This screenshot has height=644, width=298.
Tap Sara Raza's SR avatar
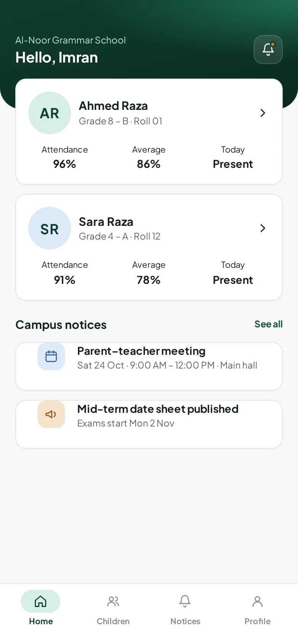pyautogui.click(x=50, y=228)
